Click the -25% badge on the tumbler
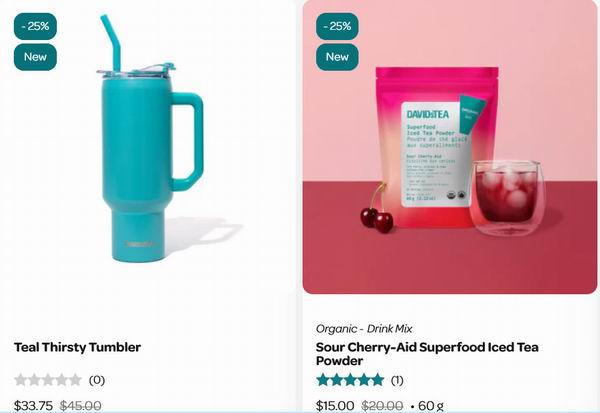This screenshot has height=413, width=600. point(35,26)
